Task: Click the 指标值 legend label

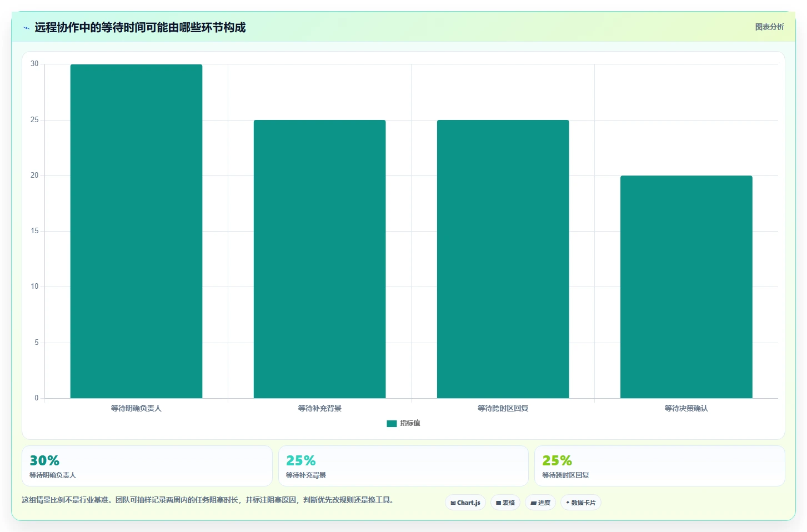Action: [x=410, y=423]
